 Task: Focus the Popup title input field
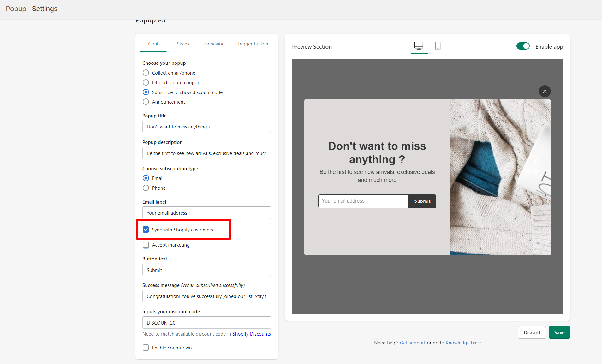coord(207,127)
